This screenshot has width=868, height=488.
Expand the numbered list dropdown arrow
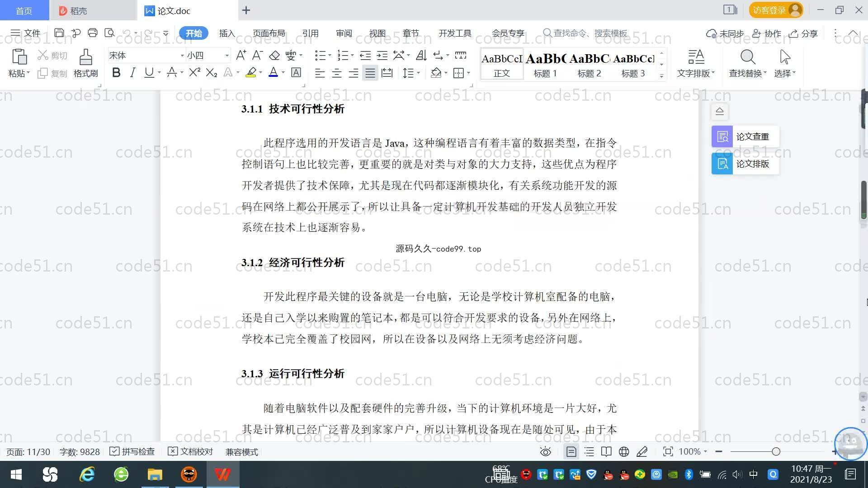click(x=353, y=55)
